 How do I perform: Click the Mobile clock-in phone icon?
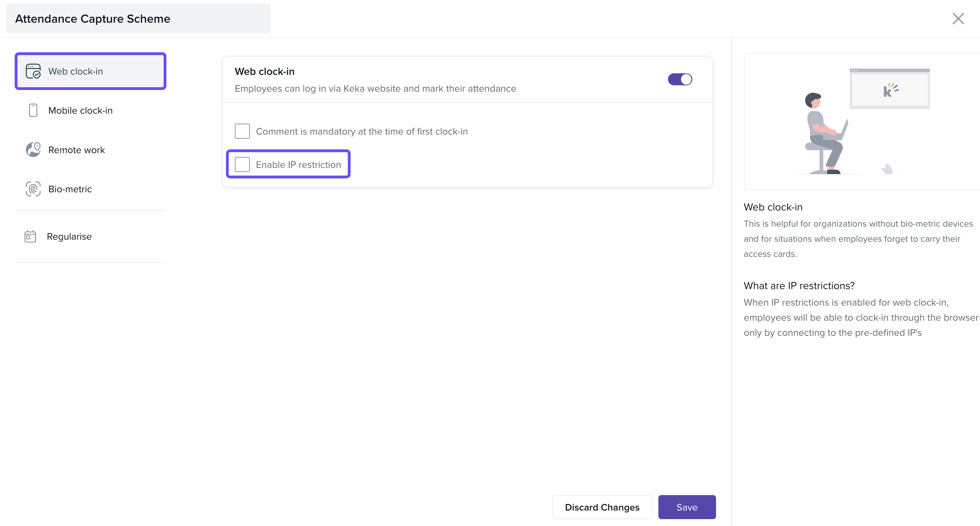(x=33, y=110)
